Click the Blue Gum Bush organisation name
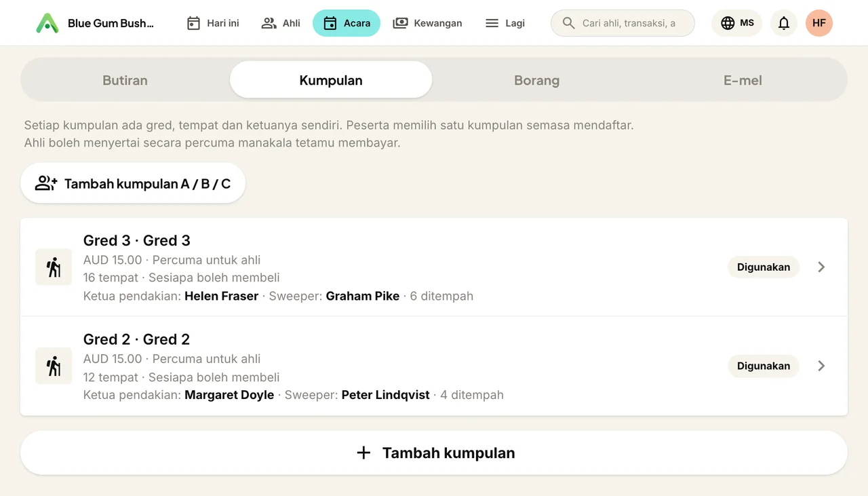 tap(111, 23)
